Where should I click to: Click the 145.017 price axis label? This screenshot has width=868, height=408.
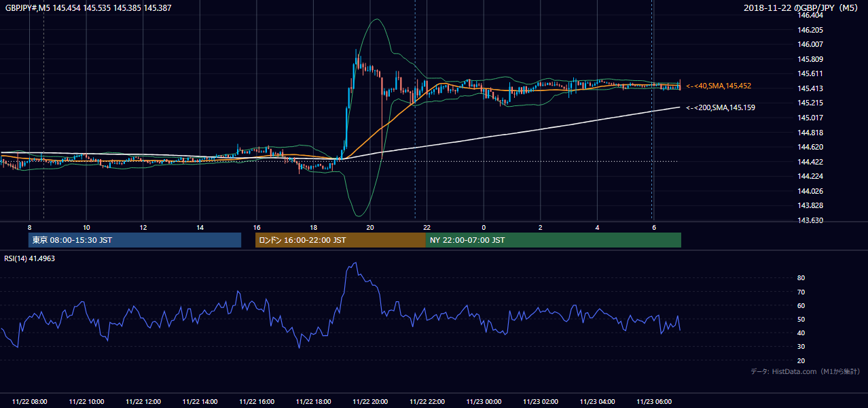tap(811, 118)
